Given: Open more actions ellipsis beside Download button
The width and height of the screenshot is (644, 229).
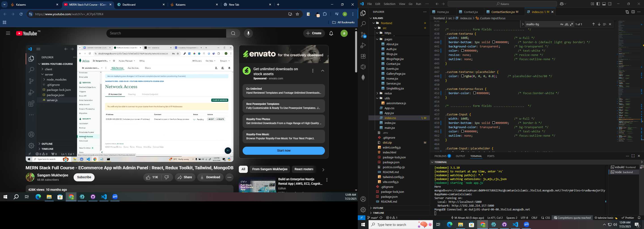Looking at the screenshot, I should (229, 177).
